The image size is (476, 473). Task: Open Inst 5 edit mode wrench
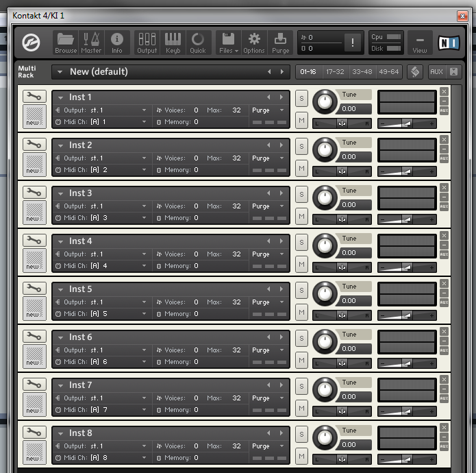tap(34, 289)
